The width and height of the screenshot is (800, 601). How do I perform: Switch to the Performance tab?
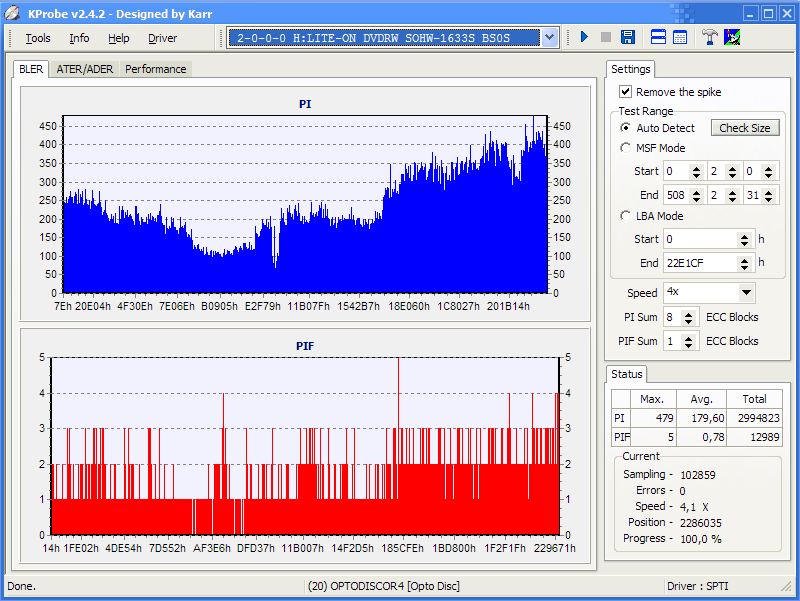(156, 69)
